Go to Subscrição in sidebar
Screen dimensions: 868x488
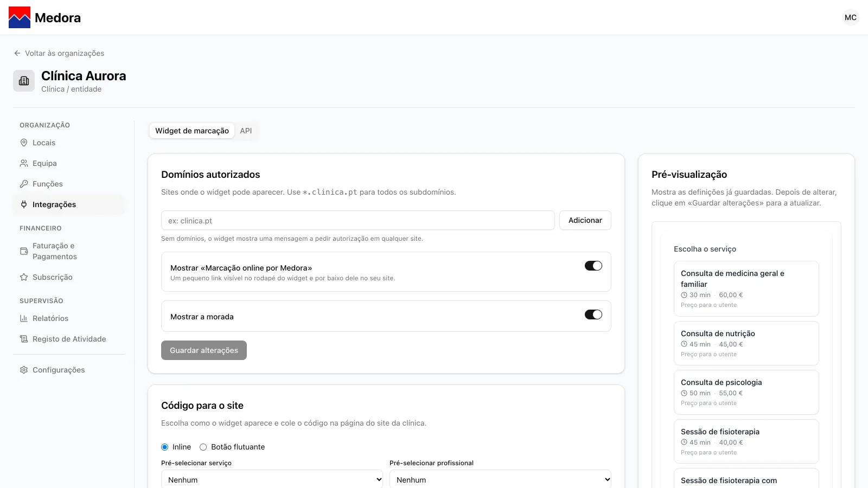pos(69,277)
